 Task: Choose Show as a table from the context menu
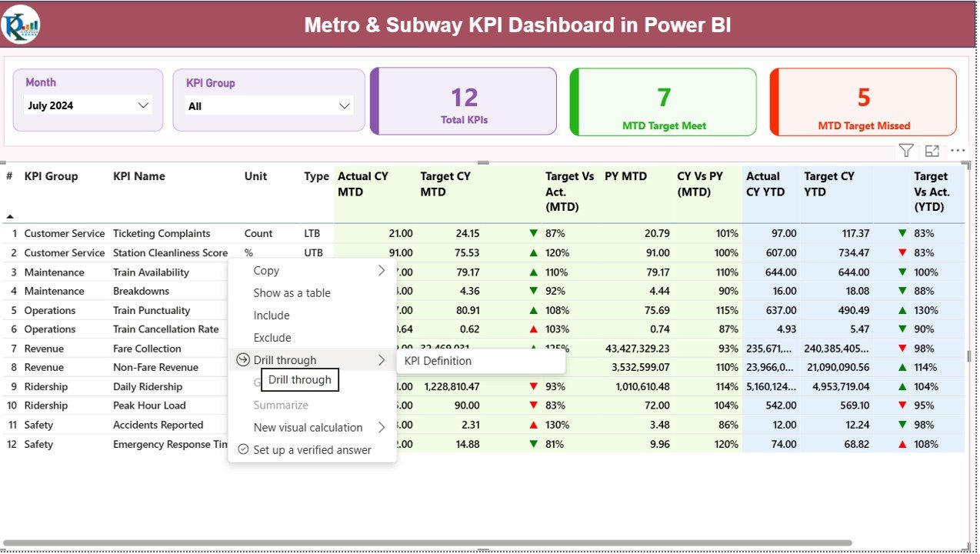pos(292,292)
